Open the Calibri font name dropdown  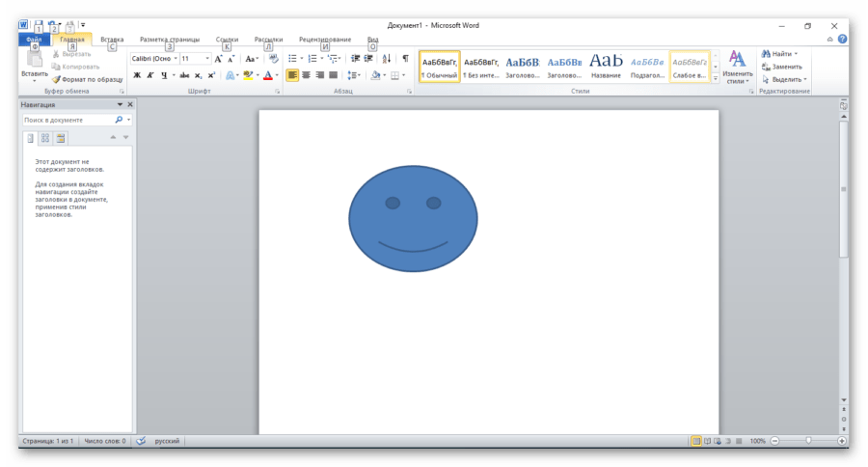coord(154,59)
